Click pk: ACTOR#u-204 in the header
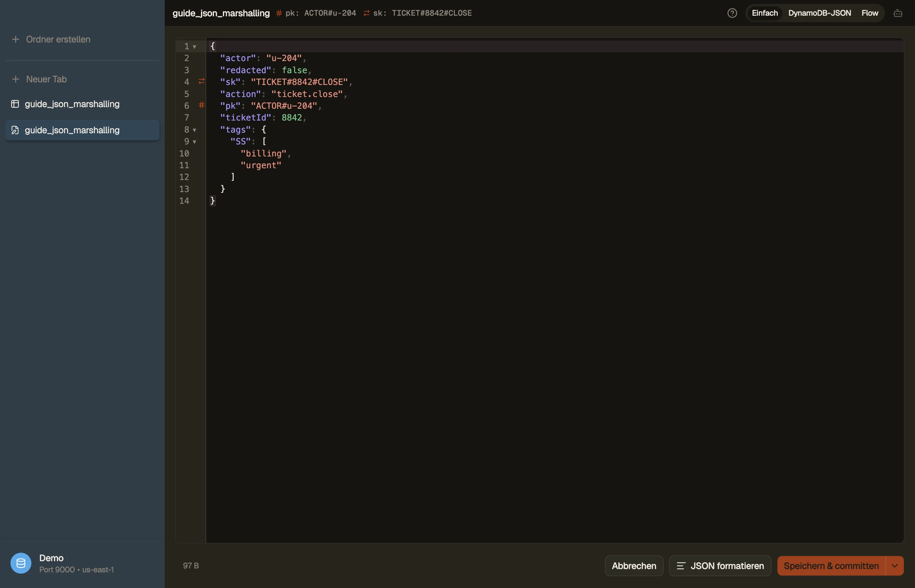 [320, 13]
